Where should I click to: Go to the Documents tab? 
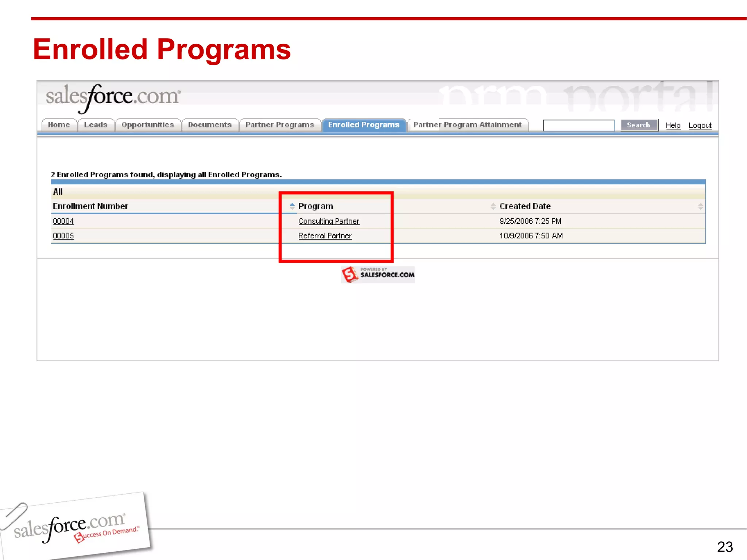pos(210,125)
